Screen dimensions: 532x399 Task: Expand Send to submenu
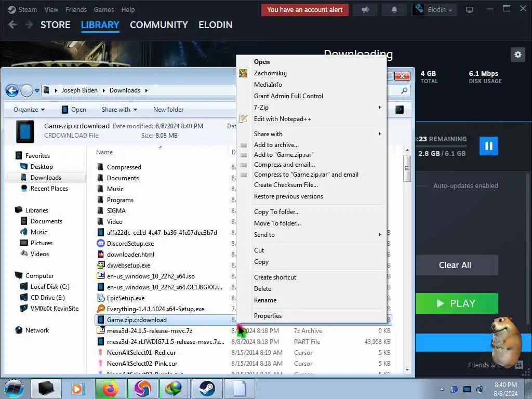380,234
